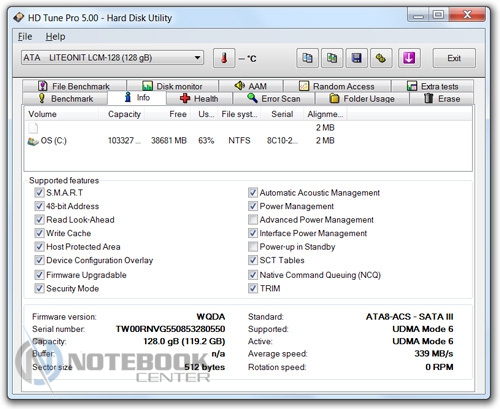Image resolution: width=500 pixels, height=409 pixels.
Task: Open the Folder Usage tab
Action: coord(362,99)
